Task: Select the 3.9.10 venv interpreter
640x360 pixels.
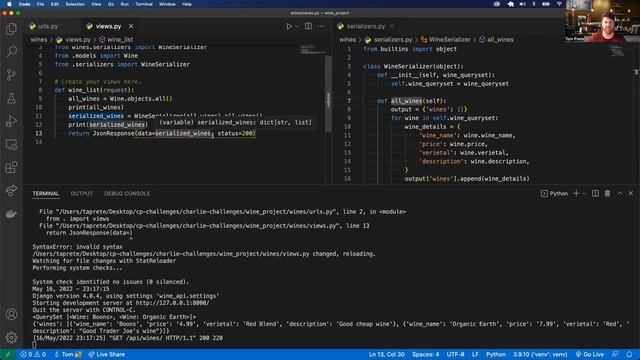Action: pos(540,354)
